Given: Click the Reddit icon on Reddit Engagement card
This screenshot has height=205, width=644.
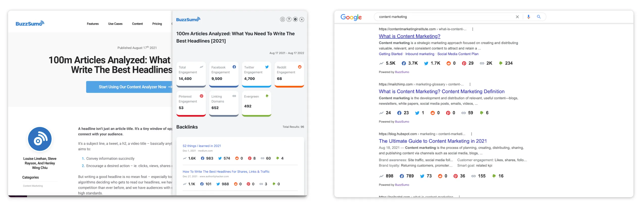Looking at the screenshot, I should 300,67.
